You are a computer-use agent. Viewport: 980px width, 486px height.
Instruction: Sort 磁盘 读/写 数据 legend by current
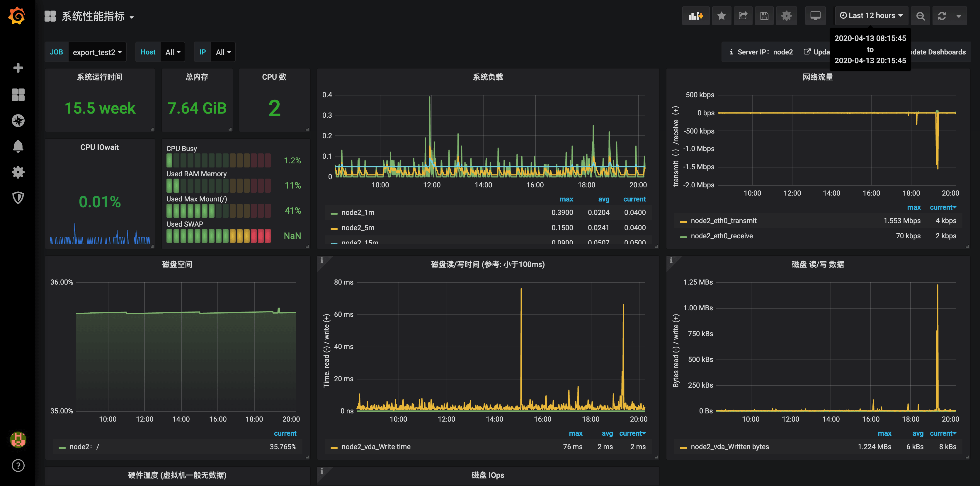coord(943,433)
